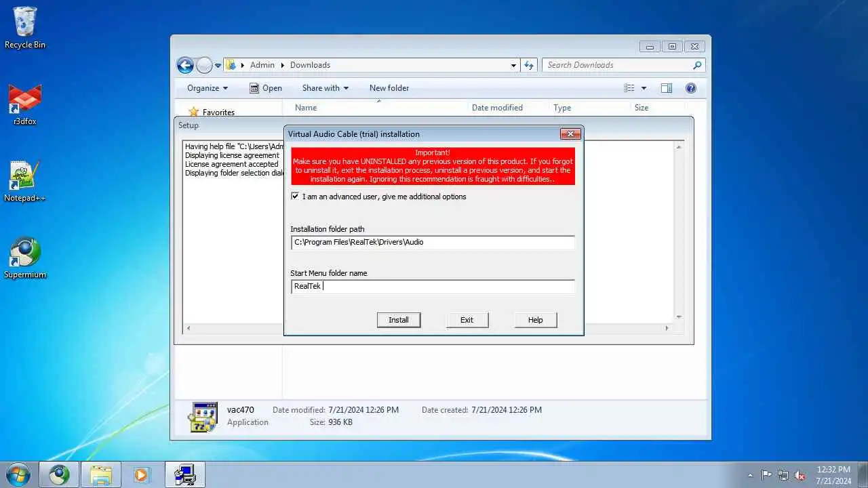
Task: Expand the address bar history dropdown
Action: (513, 66)
